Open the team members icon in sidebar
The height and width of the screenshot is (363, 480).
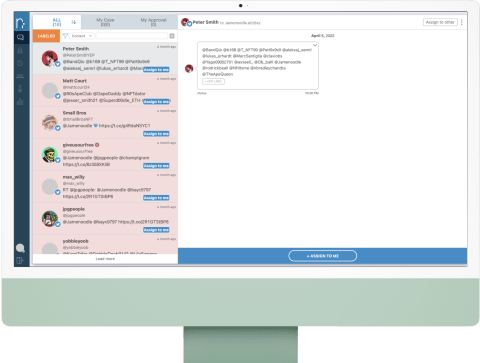20,76
